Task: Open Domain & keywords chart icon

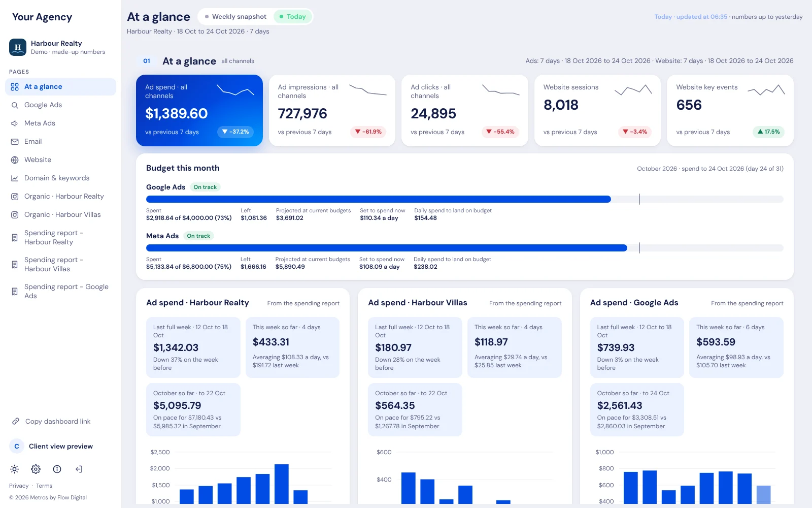Action: 15,178
